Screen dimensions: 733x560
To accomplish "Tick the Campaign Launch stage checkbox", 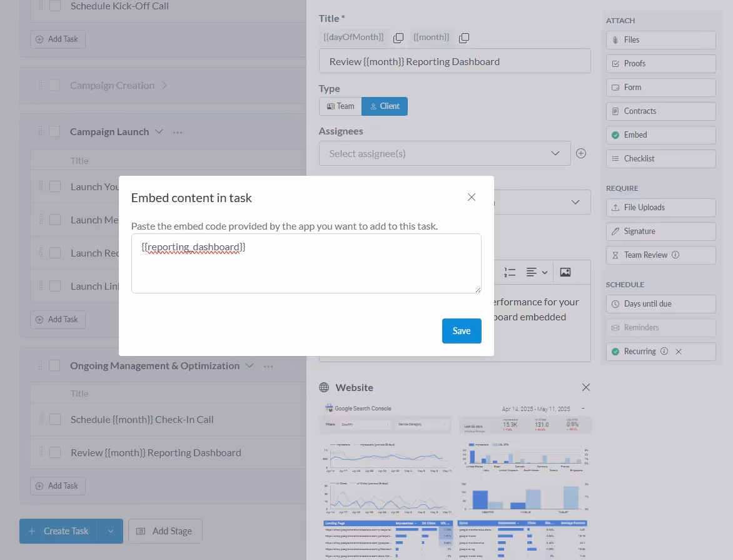I will click(54, 131).
